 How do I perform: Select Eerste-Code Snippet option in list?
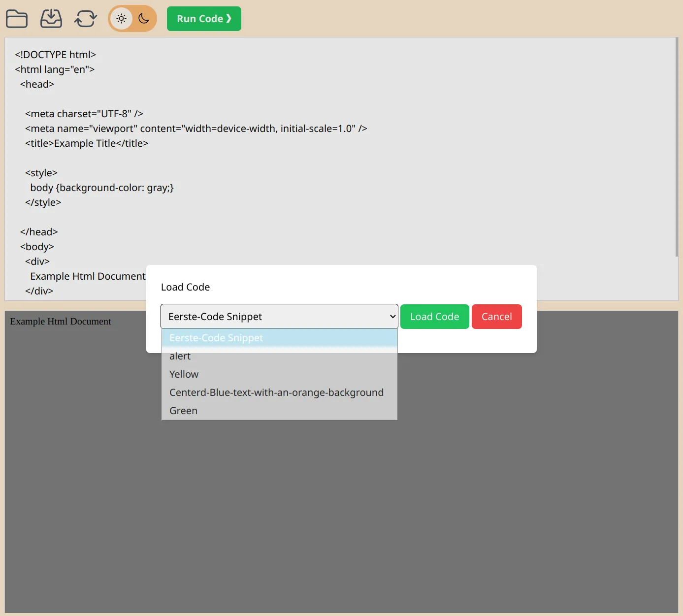click(279, 338)
